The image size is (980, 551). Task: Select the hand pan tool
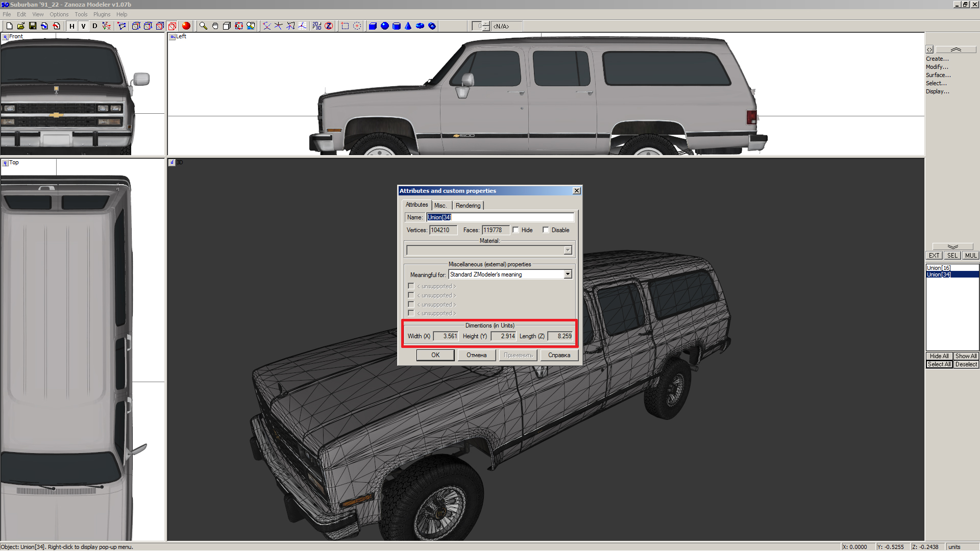click(x=215, y=26)
